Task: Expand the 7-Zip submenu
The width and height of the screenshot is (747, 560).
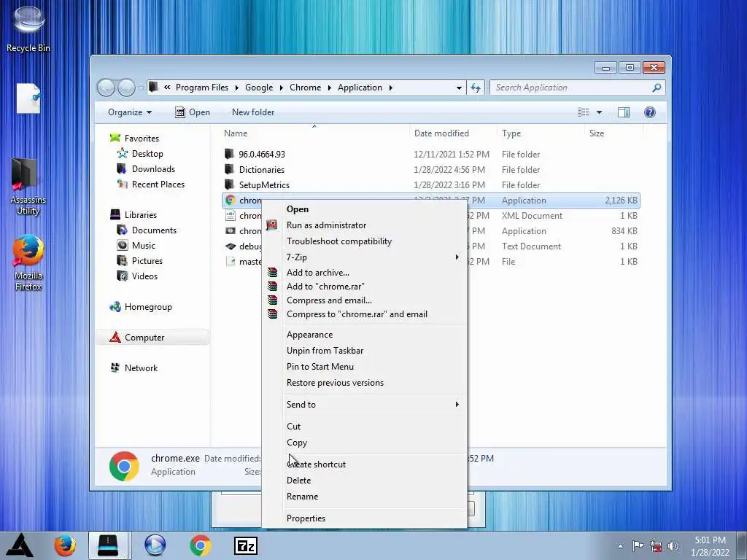Action: click(457, 257)
